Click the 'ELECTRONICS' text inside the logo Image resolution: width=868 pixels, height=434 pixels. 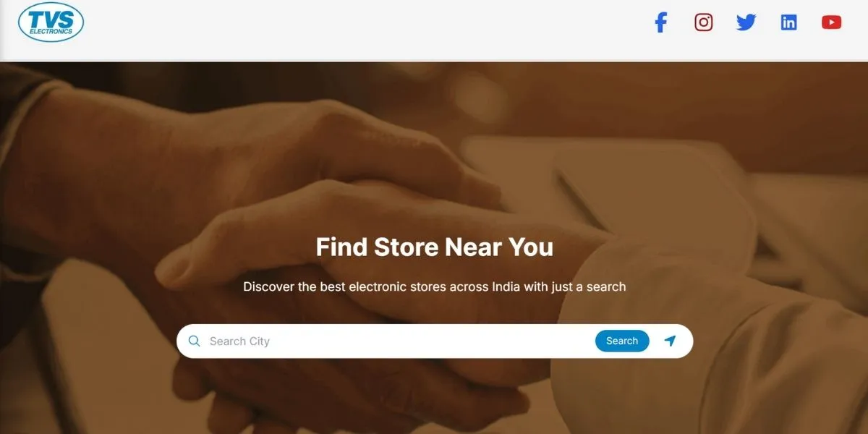click(x=51, y=33)
